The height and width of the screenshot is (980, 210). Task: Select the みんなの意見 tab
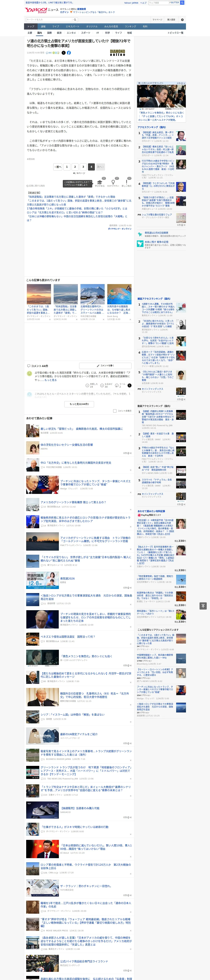click(x=111, y=27)
